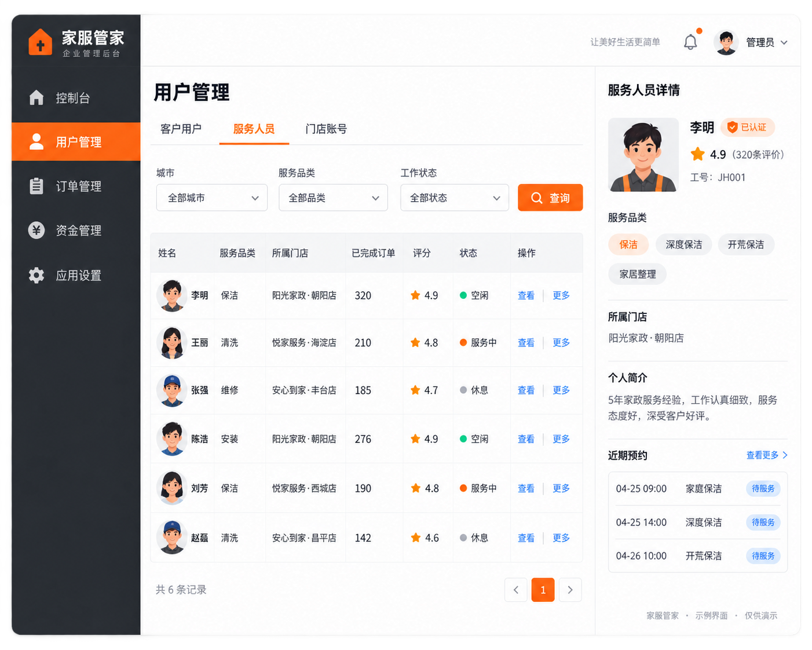Click the green status dot in 陈浩's row
The width and height of the screenshot is (812, 650).
pos(463,439)
